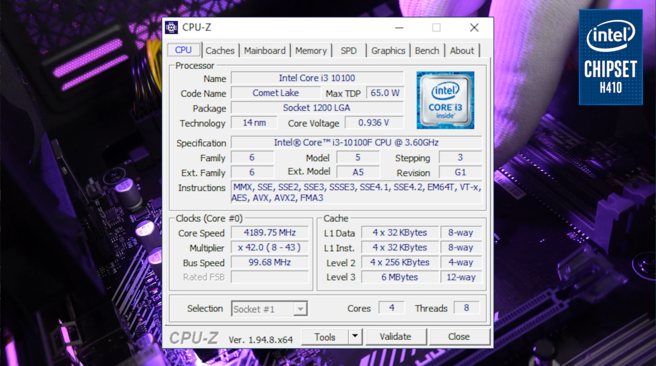Switch to the Mainboard tab

pos(264,51)
